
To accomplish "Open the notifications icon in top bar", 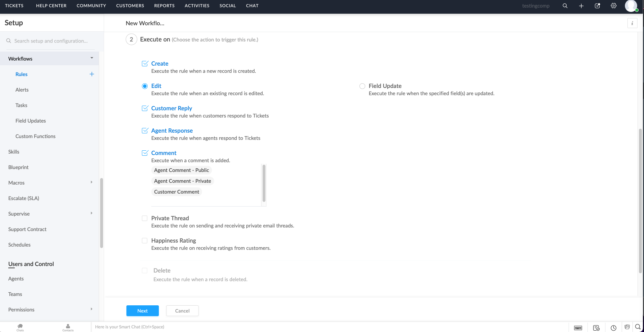I will (x=598, y=6).
